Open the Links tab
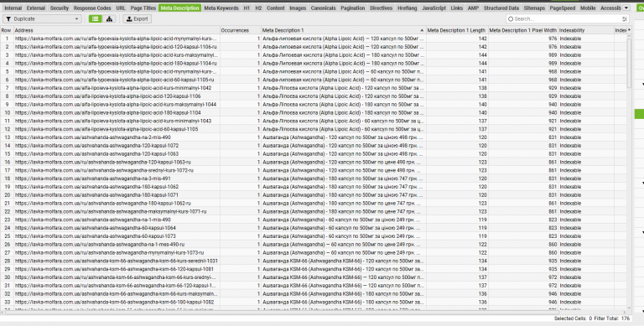 coord(456,8)
